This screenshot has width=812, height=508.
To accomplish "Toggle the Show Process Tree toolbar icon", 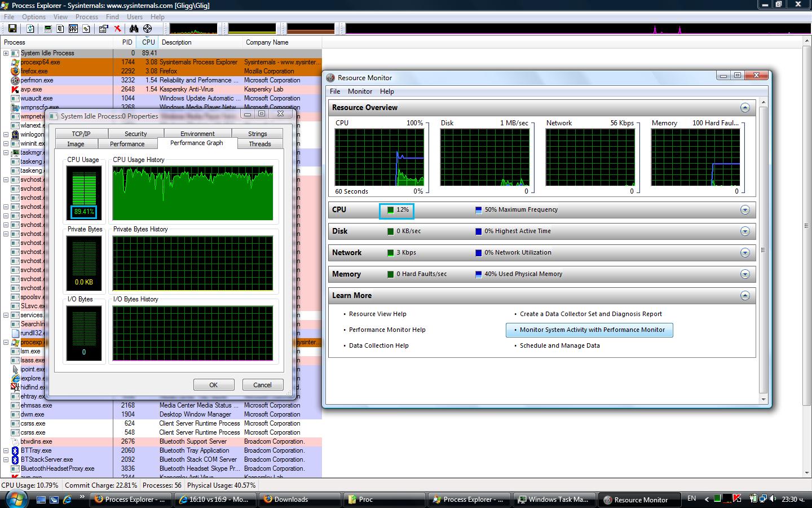I will [x=60, y=28].
